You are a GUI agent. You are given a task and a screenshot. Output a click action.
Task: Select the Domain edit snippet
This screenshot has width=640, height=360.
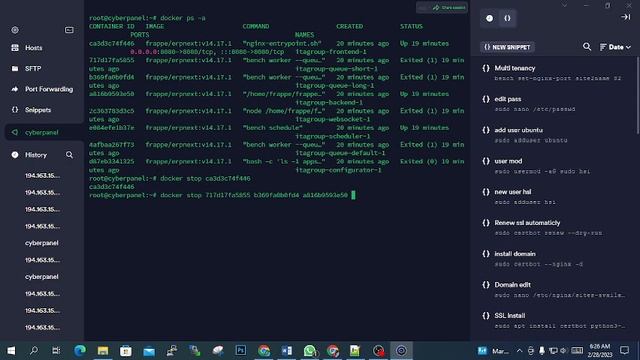(555, 289)
